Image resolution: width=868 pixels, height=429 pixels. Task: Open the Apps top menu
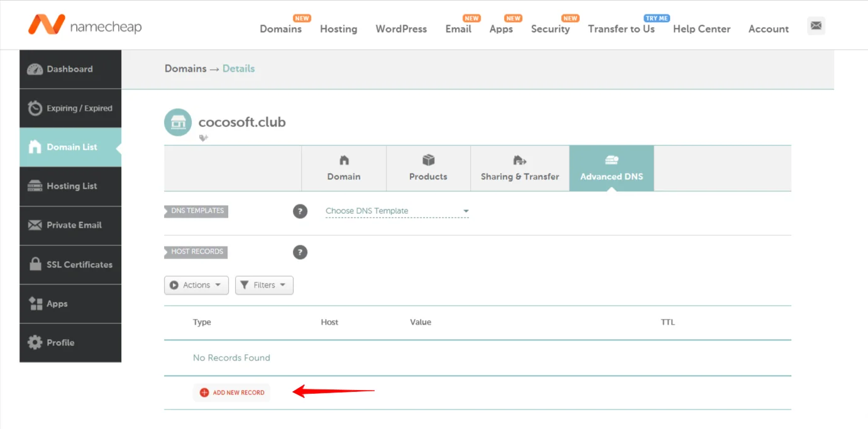501,29
